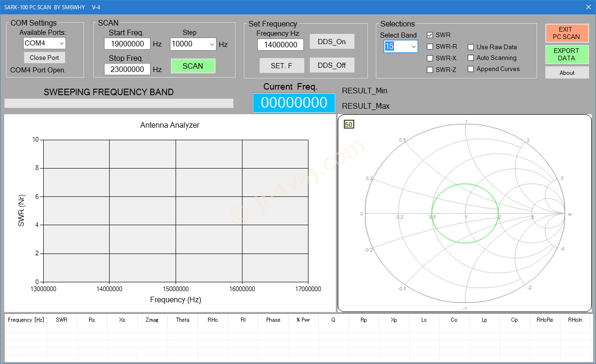Edit the Start Freq. field
This screenshot has width=596, height=364.
pos(127,44)
